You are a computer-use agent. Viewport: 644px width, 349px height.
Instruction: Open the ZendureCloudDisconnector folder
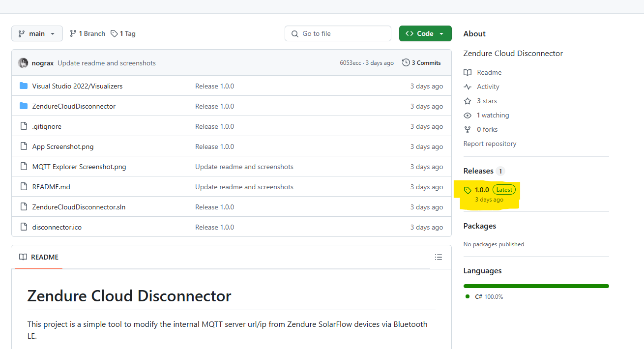point(74,106)
